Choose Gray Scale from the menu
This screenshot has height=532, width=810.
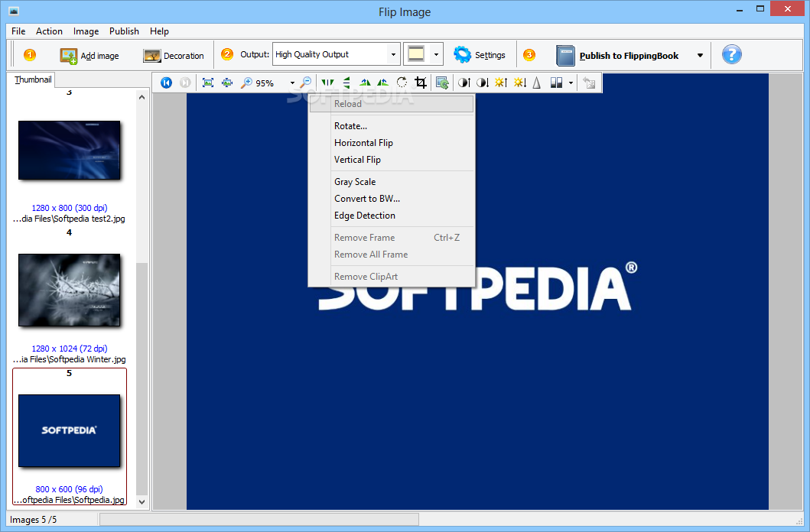(392, 182)
